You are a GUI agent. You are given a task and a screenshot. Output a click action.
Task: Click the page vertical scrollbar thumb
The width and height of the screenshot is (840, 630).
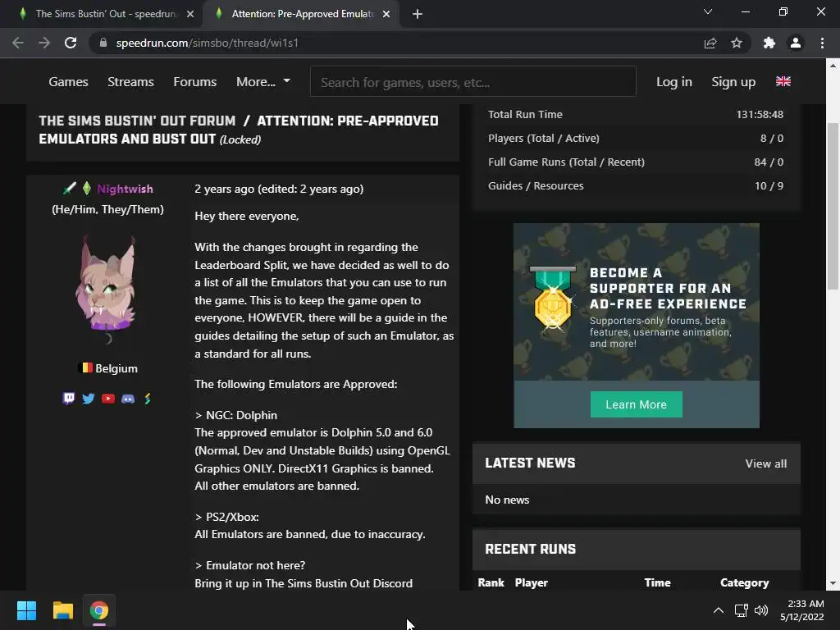tap(832, 206)
